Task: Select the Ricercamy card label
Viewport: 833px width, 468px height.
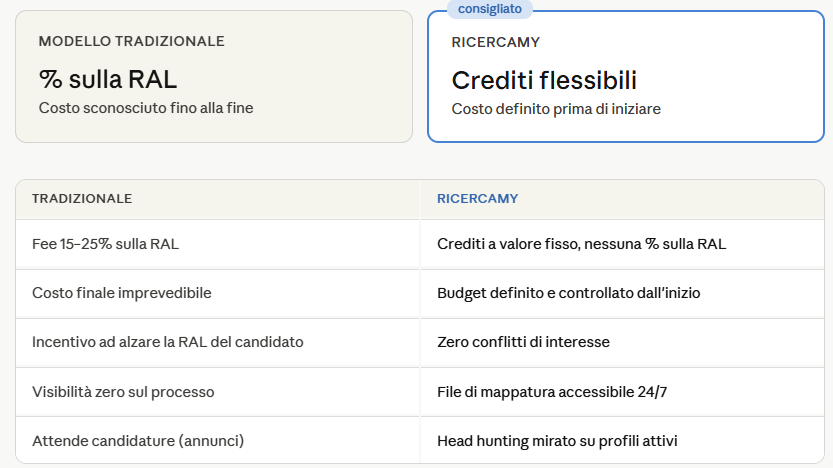Action: pyautogui.click(x=496, y=42)
